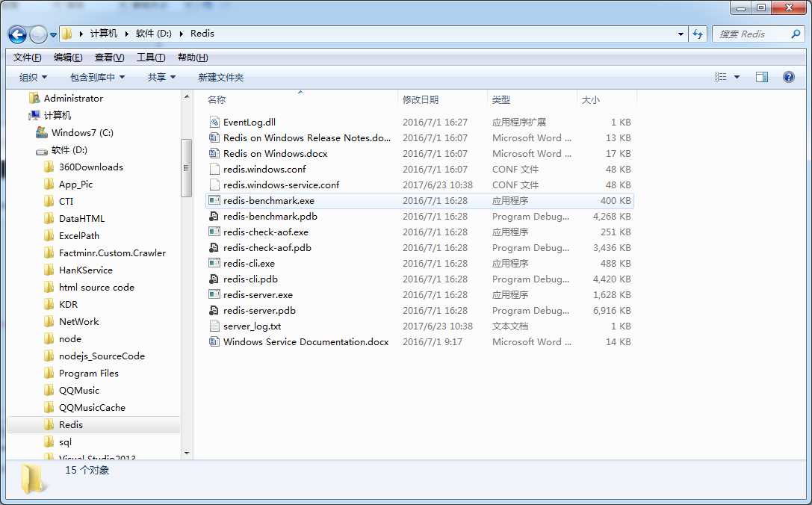Click 软件 (D:) in address breadcrumb
This screenshot has height=505, width=812.
click(153, 34)
